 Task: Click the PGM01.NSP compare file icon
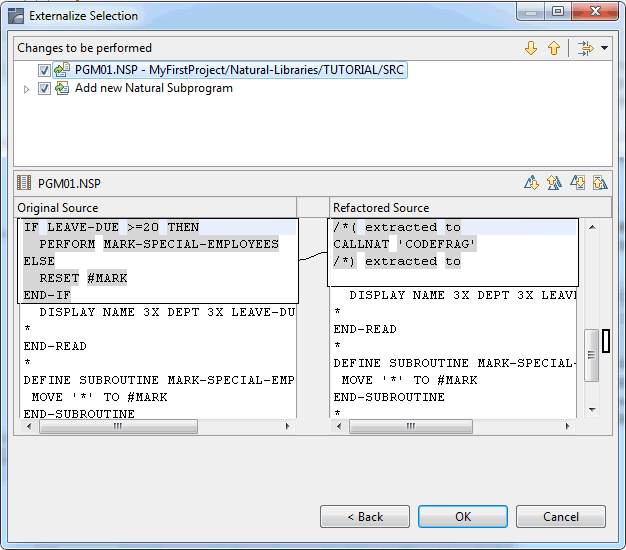pos(25,183)
